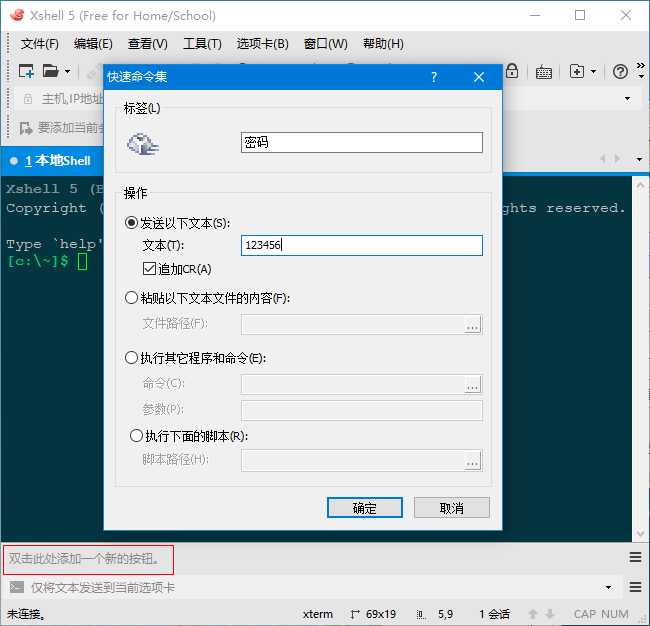Click the dialog help question mark

(434, 77)
